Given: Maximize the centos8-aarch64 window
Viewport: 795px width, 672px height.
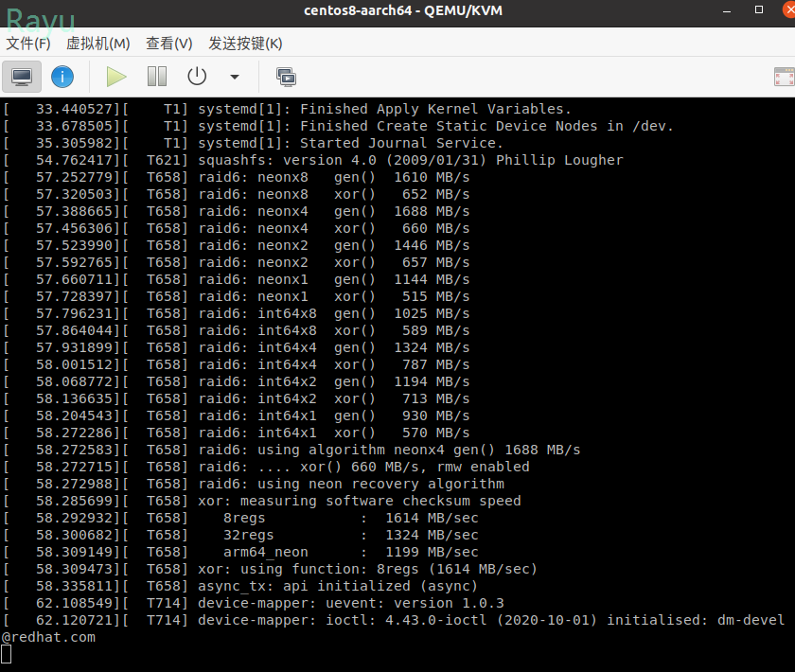Looking at the screenshot, I should pyautogui.click(x=759, y=10).
